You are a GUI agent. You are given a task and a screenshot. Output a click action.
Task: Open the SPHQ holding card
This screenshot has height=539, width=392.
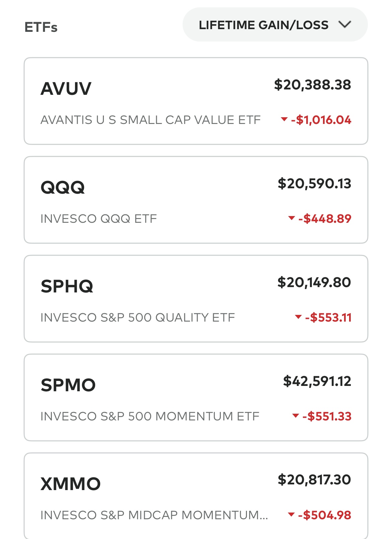pyautogui.click(x=196, y=299)
